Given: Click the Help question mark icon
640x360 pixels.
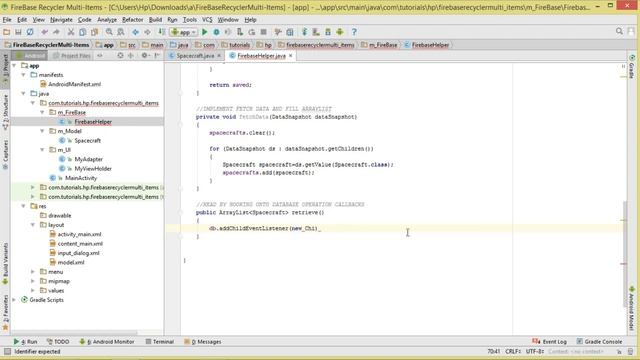Looking at the screenshot, I should coord(354,32).
